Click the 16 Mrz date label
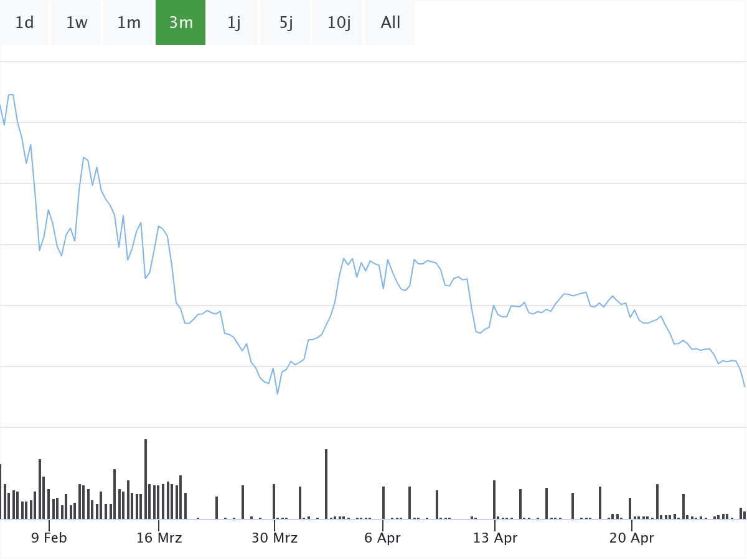This screenshot has width=747, height=560. tap(159, 538)
